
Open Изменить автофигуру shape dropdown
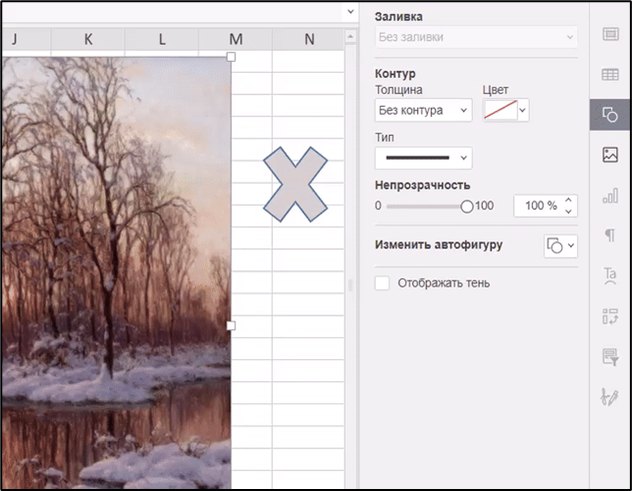click(561, 246)
